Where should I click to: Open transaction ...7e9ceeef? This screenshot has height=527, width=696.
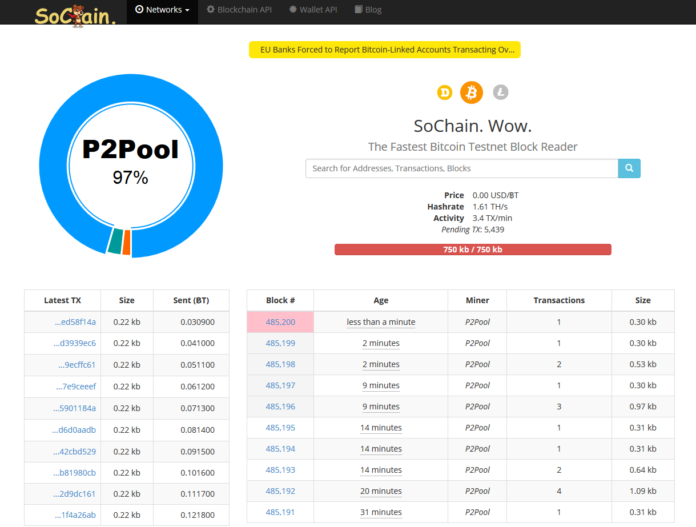click(x=76, y=386)
